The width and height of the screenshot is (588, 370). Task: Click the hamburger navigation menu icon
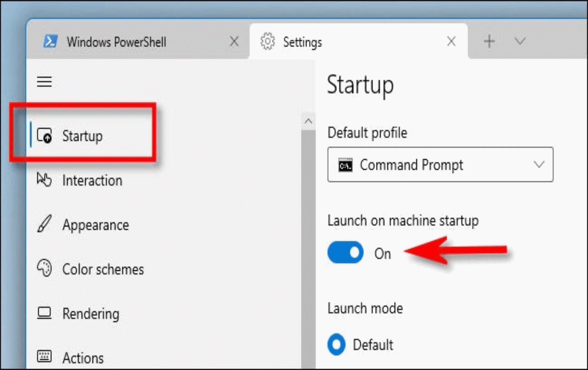(x=45, y=82)
